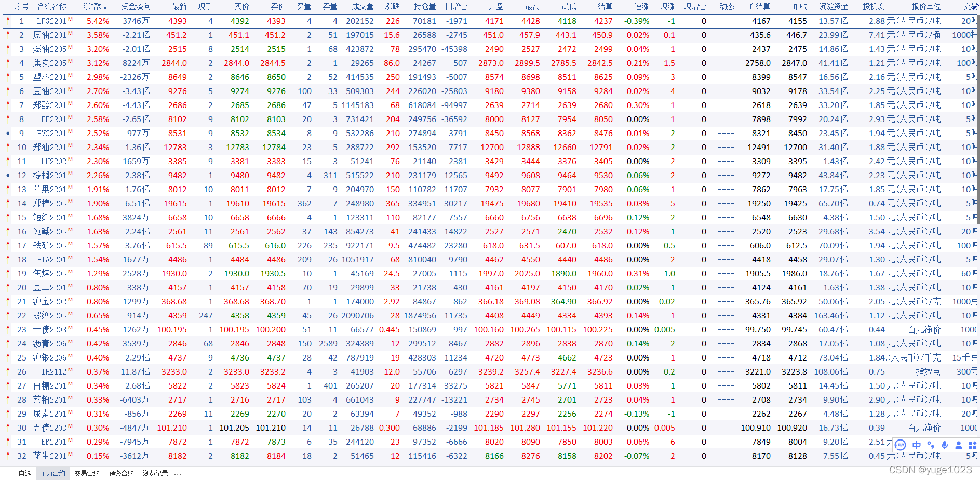
Task: Open 交易合约 tab
Action: pyautogui.click(x=87, y=473)
